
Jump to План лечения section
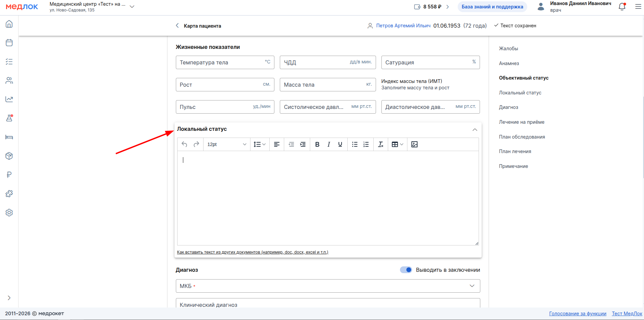click(515, 151)
